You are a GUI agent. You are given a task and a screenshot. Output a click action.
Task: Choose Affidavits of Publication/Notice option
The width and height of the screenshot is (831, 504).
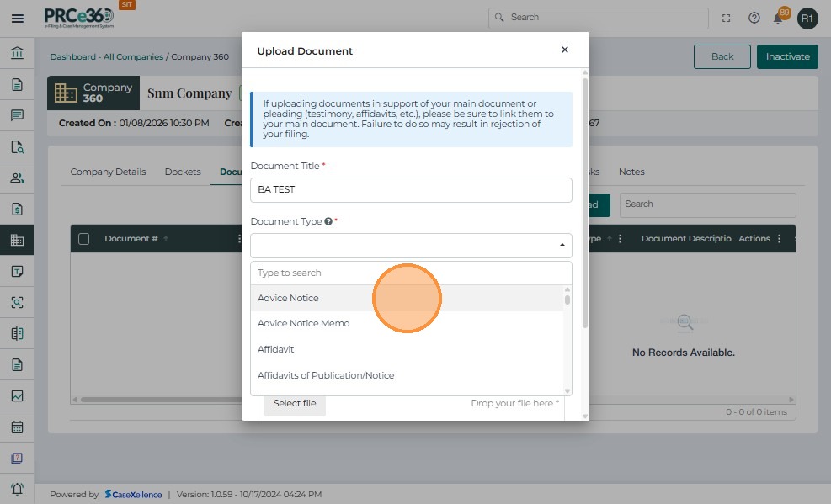tap(326, 375)
